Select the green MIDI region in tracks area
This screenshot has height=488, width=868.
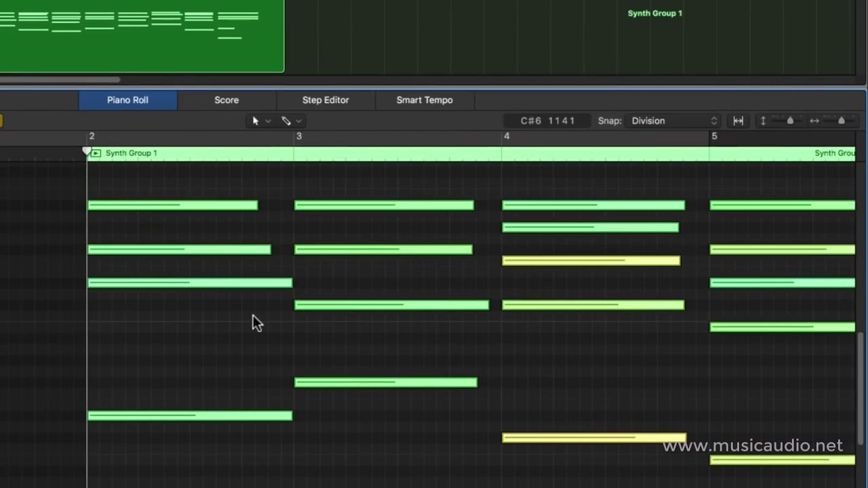click(142, 36)
